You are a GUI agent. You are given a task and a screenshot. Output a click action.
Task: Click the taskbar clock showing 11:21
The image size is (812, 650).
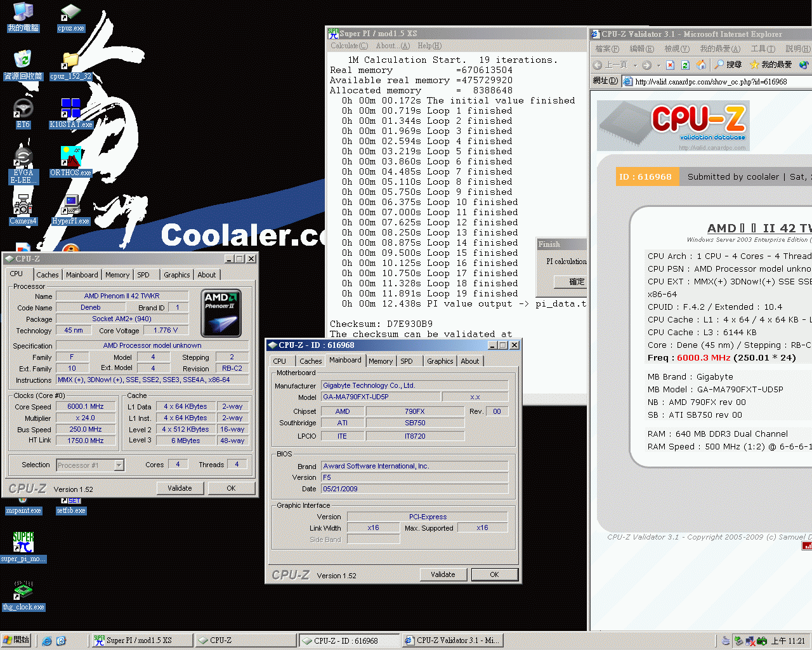tap(788, 641)
